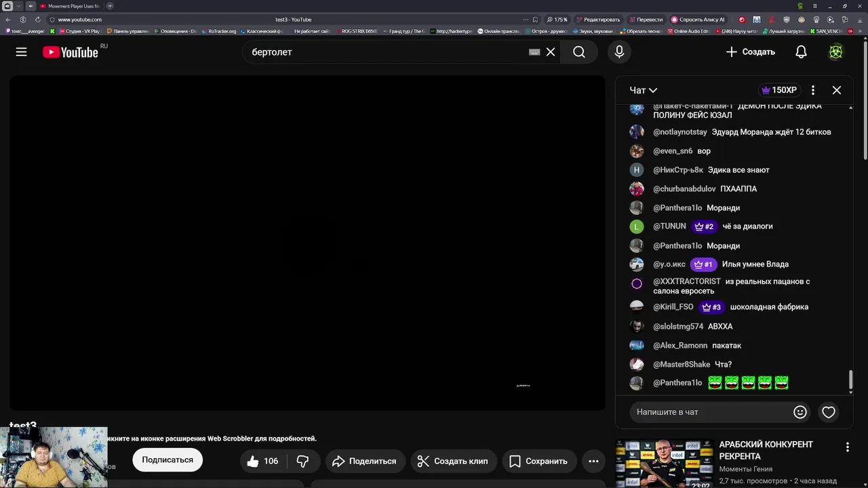
Task: Start voice search with the microphone
Action: pyautogui.click(x=619, y=52)
